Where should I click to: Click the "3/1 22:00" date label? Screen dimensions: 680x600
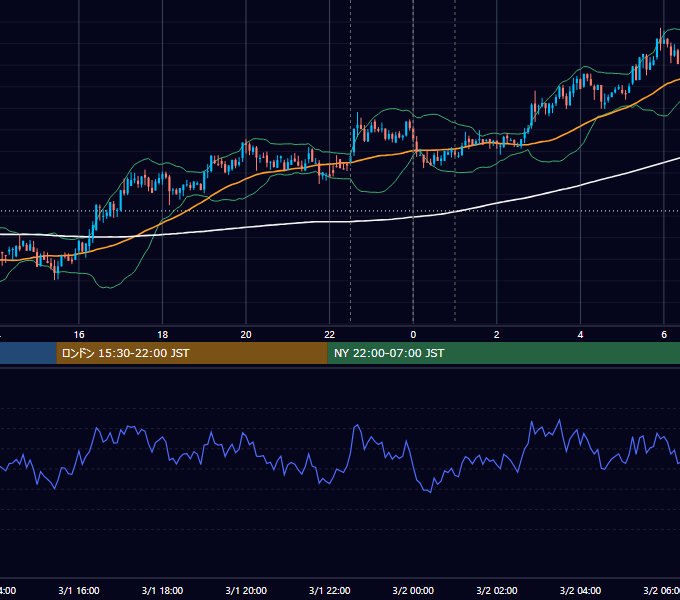pyautogui.click(x=330, y=590)
